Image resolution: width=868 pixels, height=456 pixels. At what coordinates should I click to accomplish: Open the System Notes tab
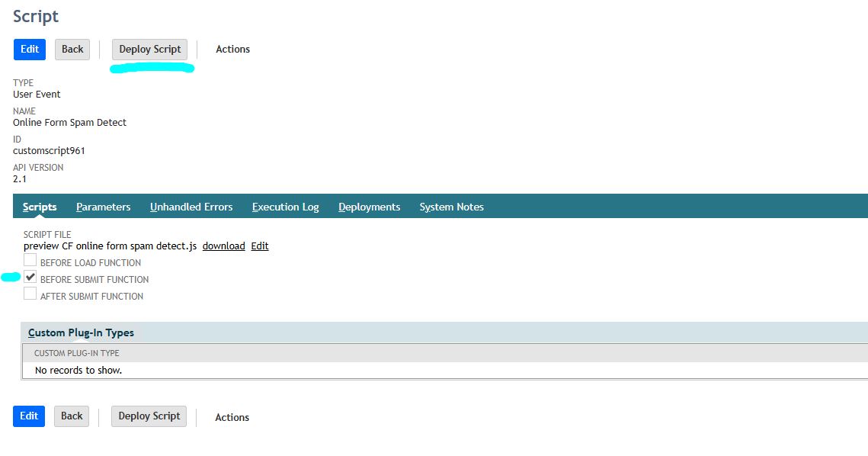point(451,207)
